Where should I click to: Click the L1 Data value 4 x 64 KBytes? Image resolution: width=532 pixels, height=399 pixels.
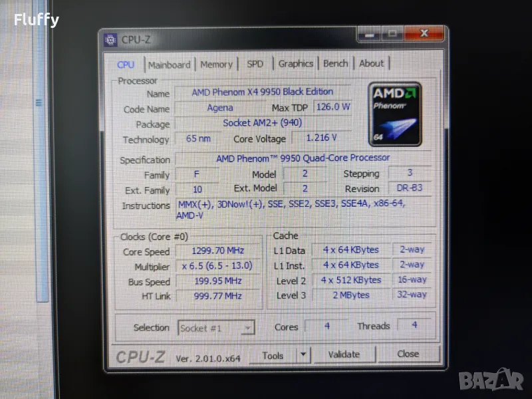[351, 250]
